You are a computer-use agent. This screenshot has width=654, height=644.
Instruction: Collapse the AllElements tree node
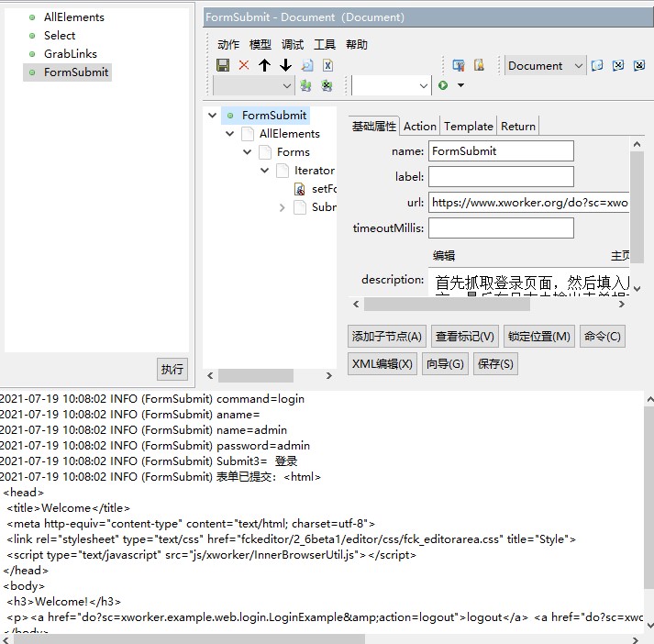coord(230,134)
